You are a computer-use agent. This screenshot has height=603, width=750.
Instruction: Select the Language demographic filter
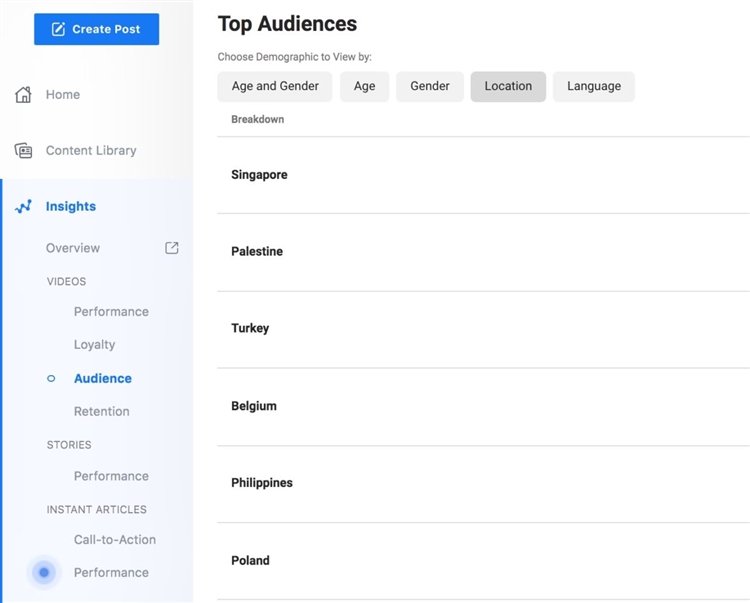(594, 87)
